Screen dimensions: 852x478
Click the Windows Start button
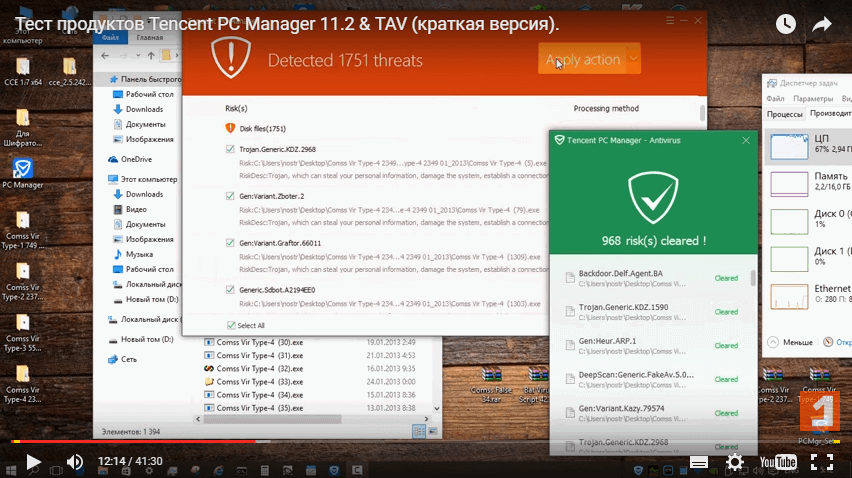coord(10,470)
